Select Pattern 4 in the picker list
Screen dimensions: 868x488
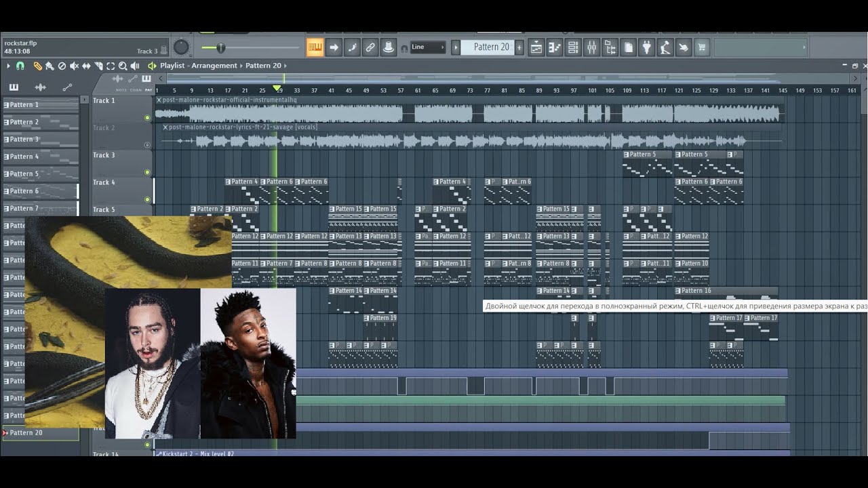pos(41,157)
